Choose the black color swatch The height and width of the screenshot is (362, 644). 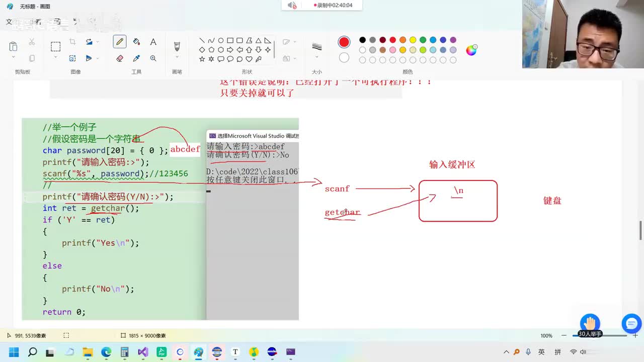click(x=362, y=40)
